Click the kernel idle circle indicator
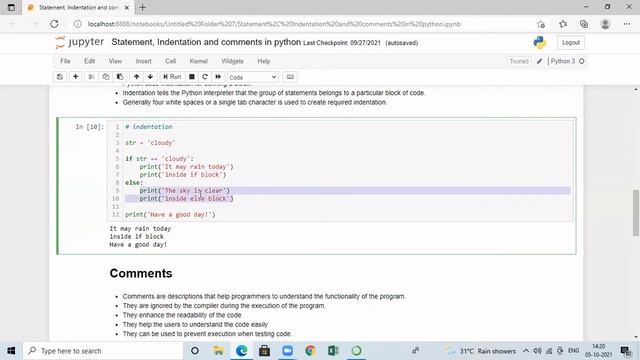 pyautogui.click(x=582, y=61)
